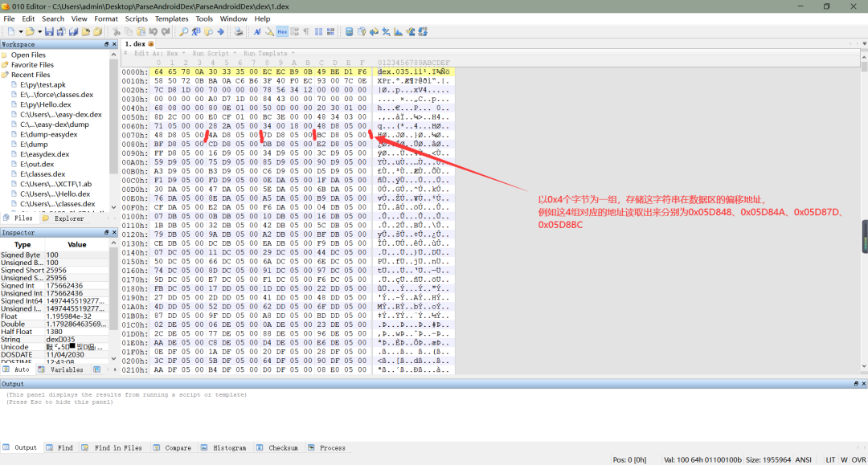Open E:\classes.dex from recent files
The height and width of the screenshot is (465, 868).
43,174
